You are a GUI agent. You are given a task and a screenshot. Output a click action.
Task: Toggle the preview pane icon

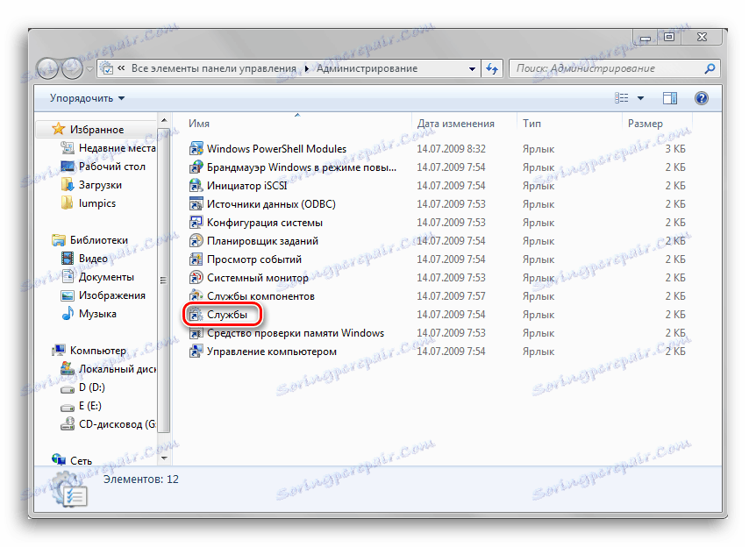click(x=670, y=98)
